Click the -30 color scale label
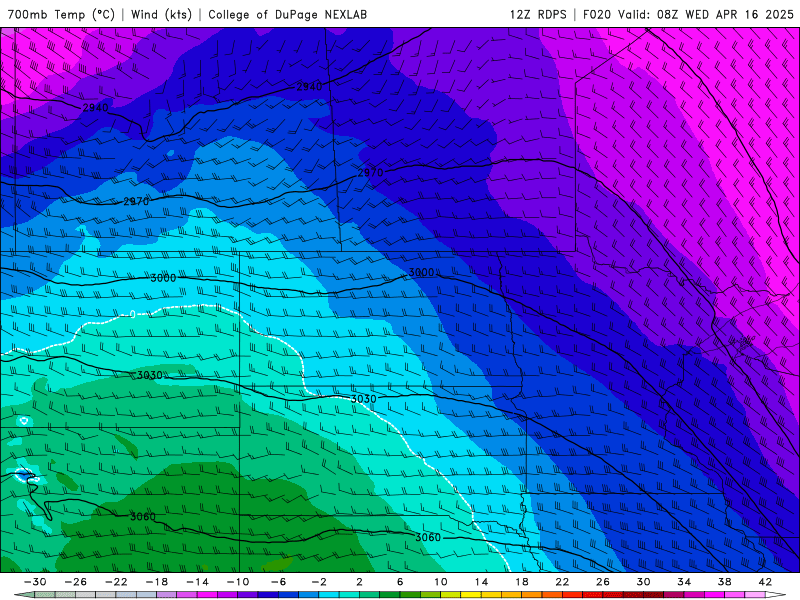 pyautogui.click(x=35, y=582)
